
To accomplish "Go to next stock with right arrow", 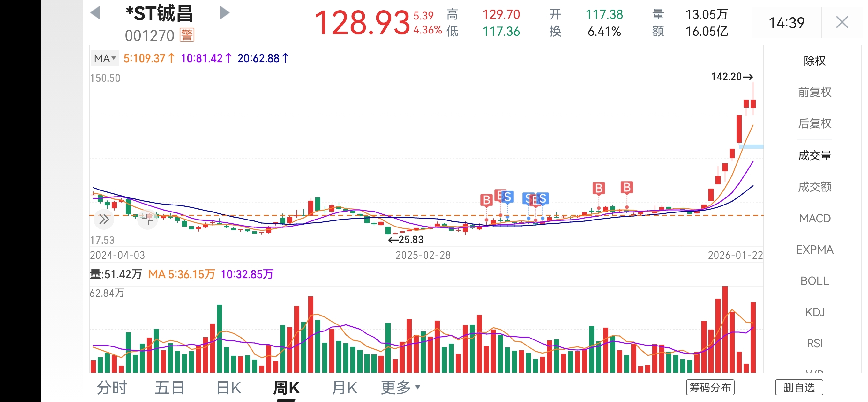I will tap(224, 13).
